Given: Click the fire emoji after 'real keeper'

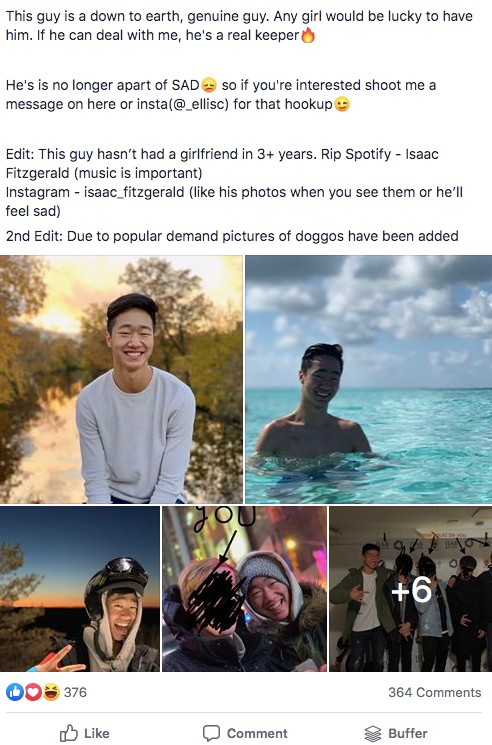Looking at the screenshot, I should 308,35.
